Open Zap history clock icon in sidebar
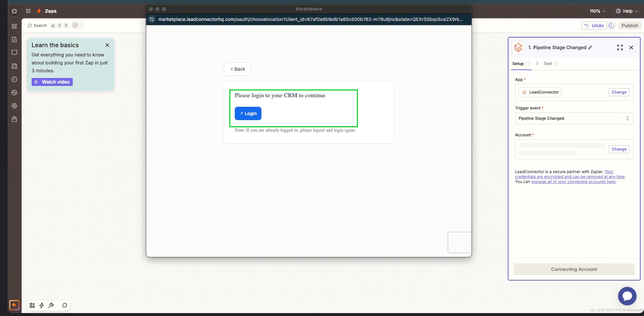The image size is (644, 316). tap(14, 79)
